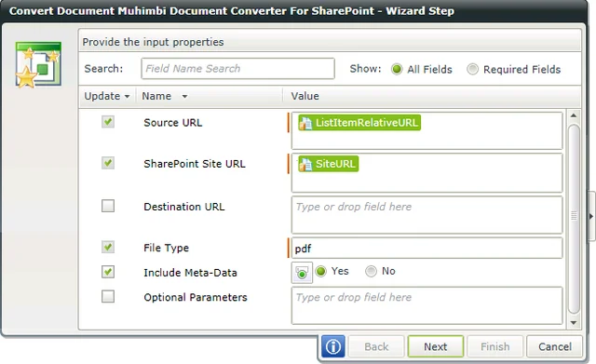Expand the side panel arrow on right edge
This screenshot has width=596, height=364.
tap(591, 216)
